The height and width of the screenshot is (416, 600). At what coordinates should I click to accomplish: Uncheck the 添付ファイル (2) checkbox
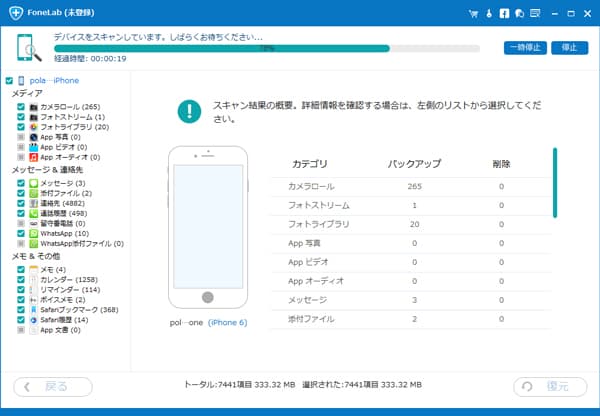21,193
